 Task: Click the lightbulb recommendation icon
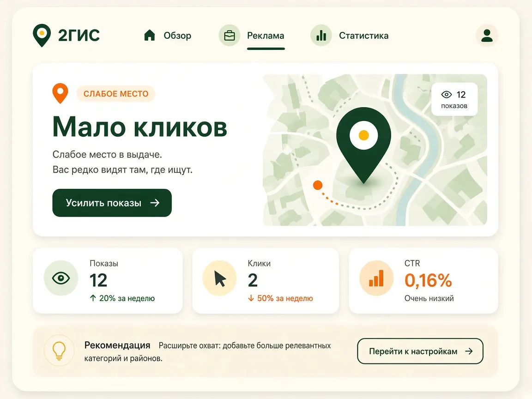pos(59,351)
